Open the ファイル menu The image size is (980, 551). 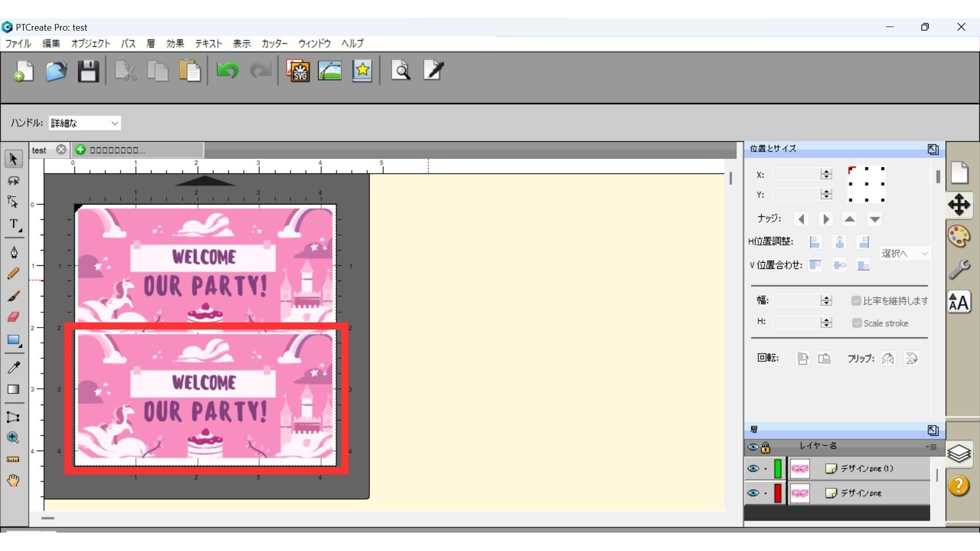pos(18,44)
